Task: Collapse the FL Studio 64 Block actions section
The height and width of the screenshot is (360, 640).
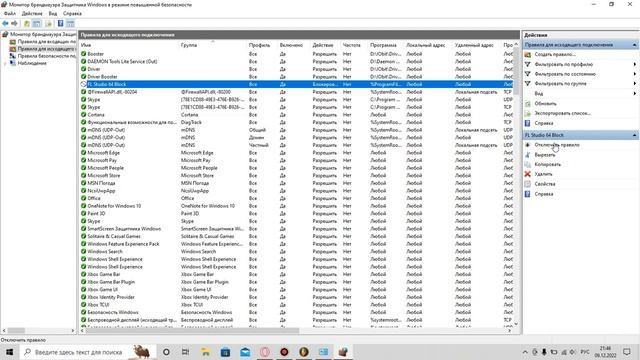Action: tap(634, 135)
